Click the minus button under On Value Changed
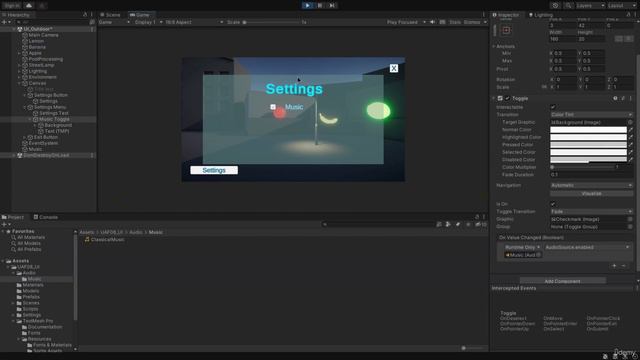This screenshot has width=640, height=360. (624, 266)
